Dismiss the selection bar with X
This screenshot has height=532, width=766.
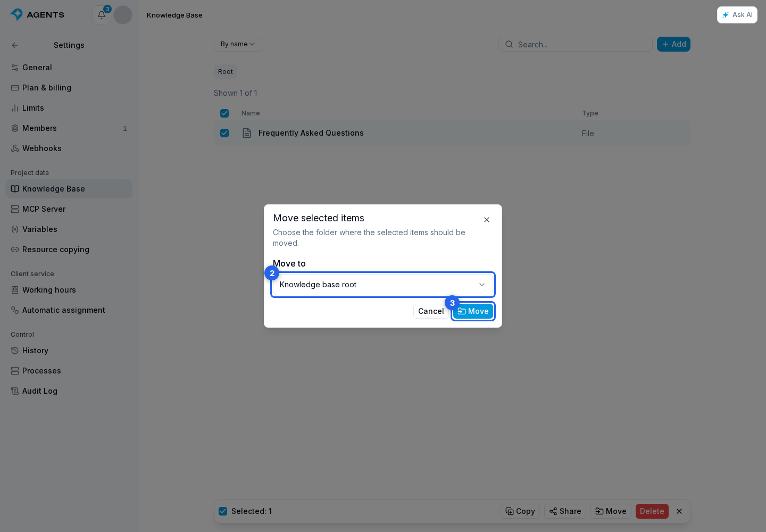pyautogui.click(x=679, y=511)
